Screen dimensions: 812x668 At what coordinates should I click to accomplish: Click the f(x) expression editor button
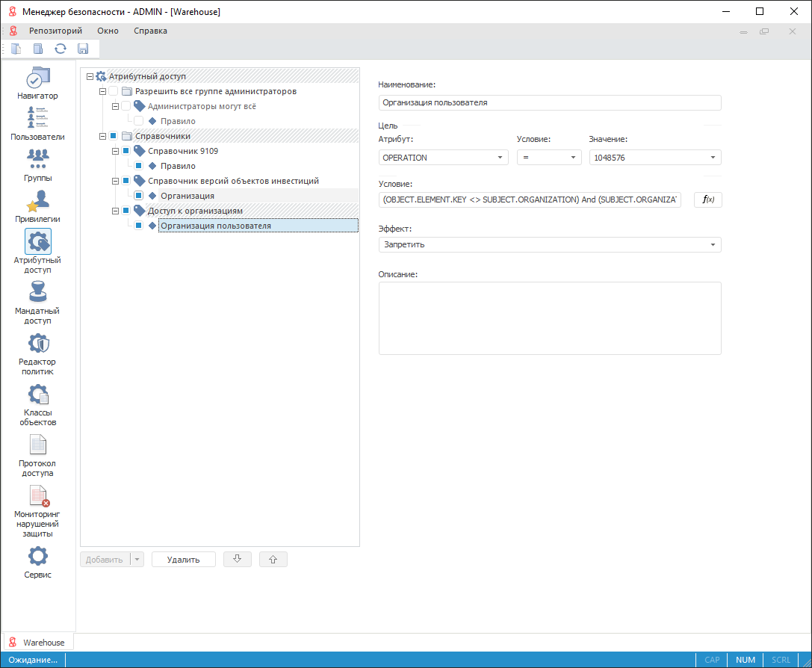point(707,200)
